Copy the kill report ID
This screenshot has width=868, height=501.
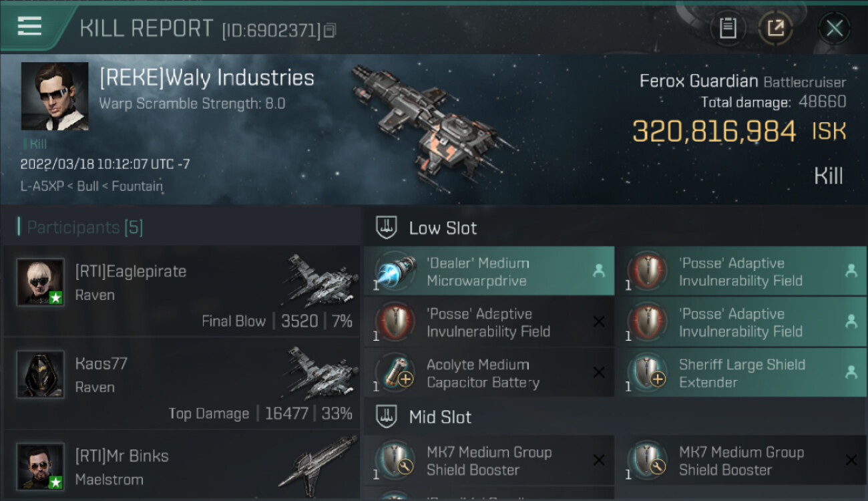tap(330, 30)
